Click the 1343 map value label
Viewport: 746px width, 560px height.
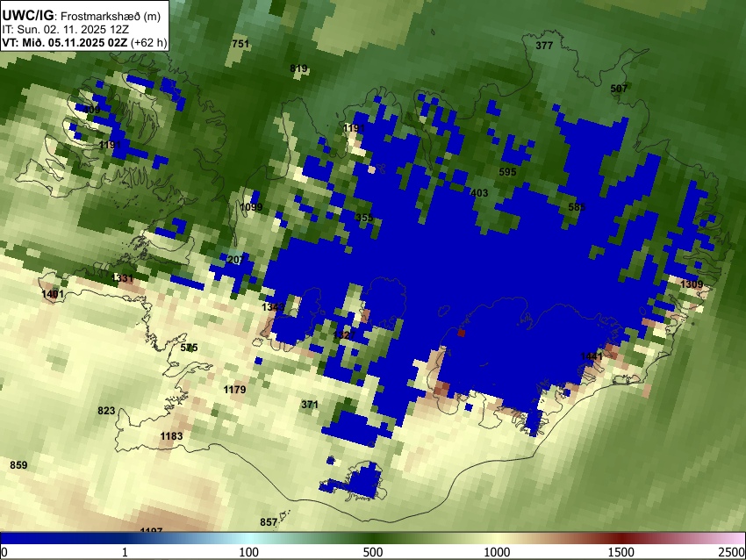coord(273,307)
